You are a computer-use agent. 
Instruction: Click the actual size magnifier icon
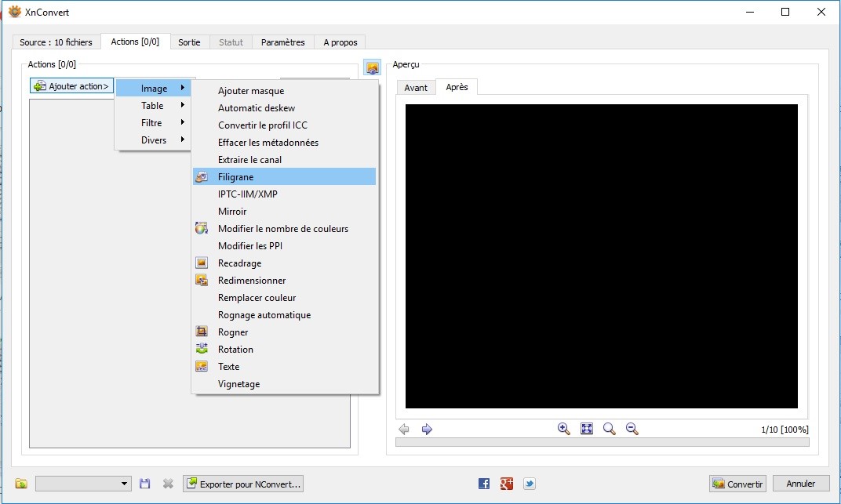tap(609, 429)
